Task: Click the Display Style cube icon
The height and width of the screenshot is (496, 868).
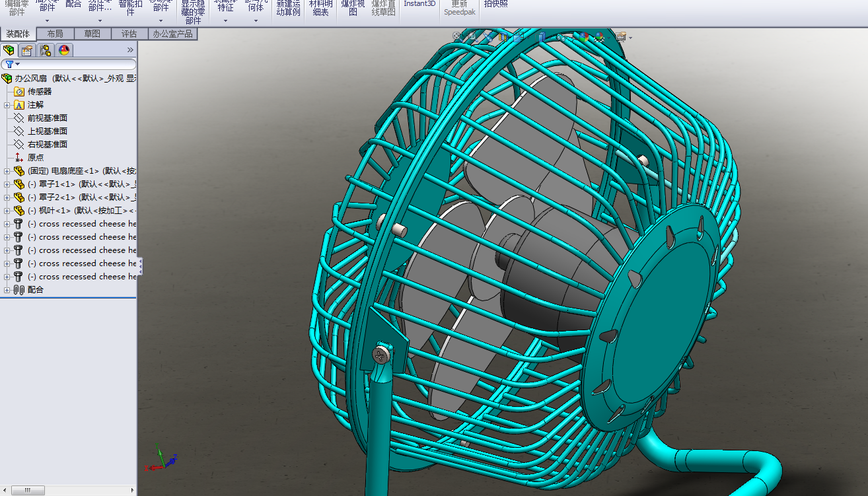Action: pyautogui.click(x=540, y=37)
